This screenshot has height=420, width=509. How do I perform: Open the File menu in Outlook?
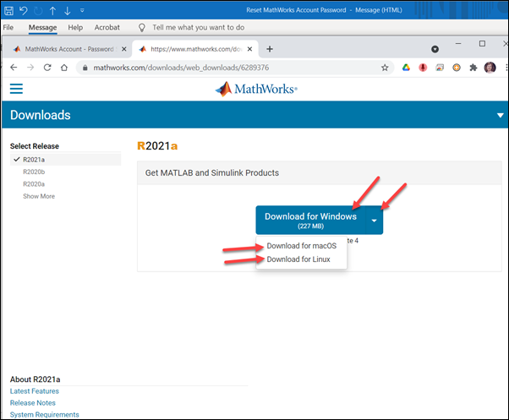click(8, 28)
